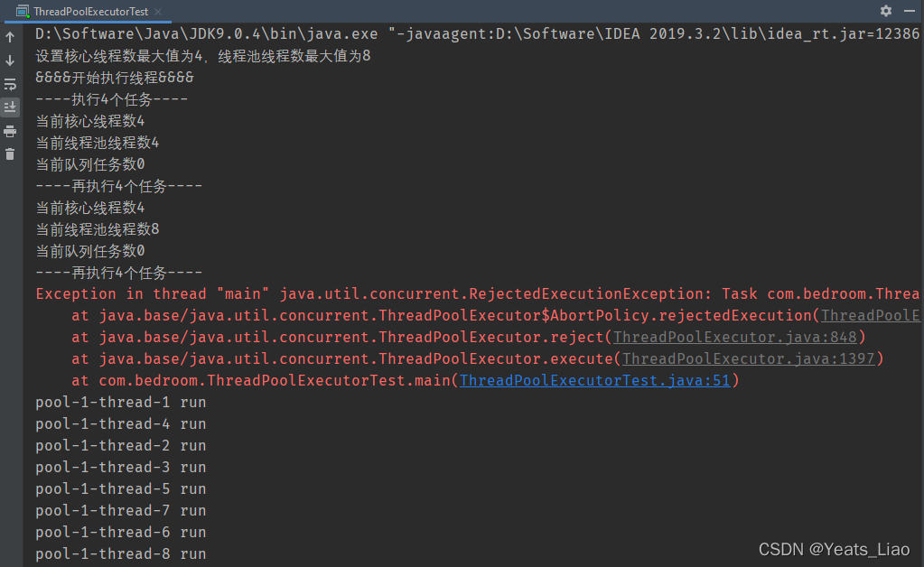Click the down the stack trace arrow
This screenshot has width=924, height=567.
(x=10, y=60)
